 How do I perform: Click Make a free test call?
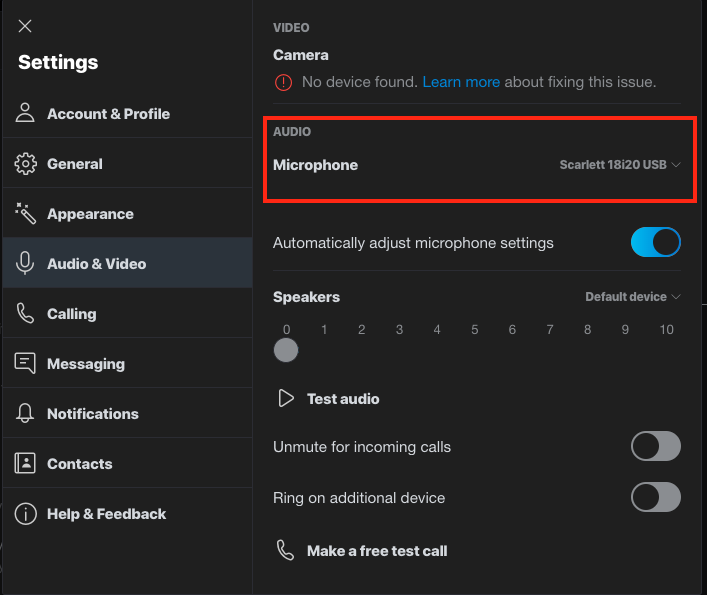click(x=377, y=551)
